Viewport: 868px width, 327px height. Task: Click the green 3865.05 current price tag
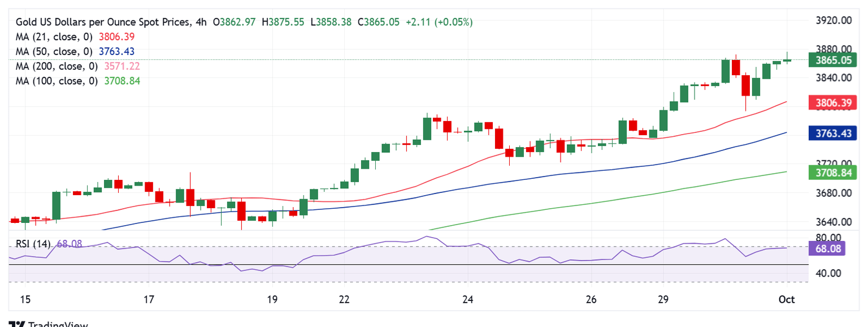pyautogui.click(x=833, y=59)
